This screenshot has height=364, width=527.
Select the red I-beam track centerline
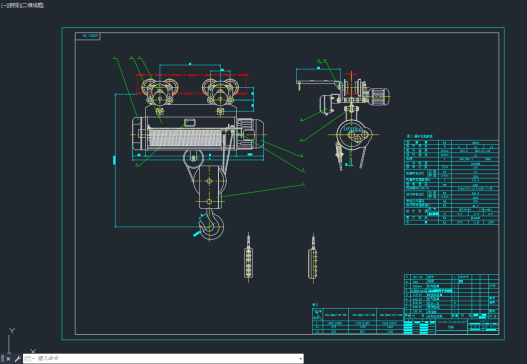[192, 75]
